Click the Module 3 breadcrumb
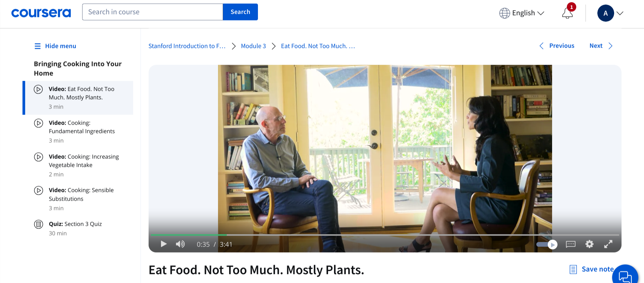Screen dimensions: 644x283 (x=253, y=46)
